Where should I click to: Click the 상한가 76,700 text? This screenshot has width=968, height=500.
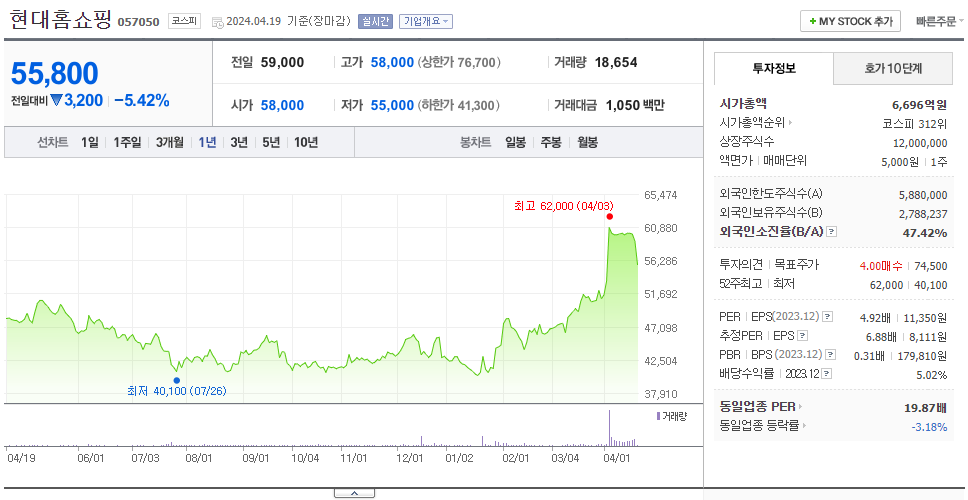(459, 62)
